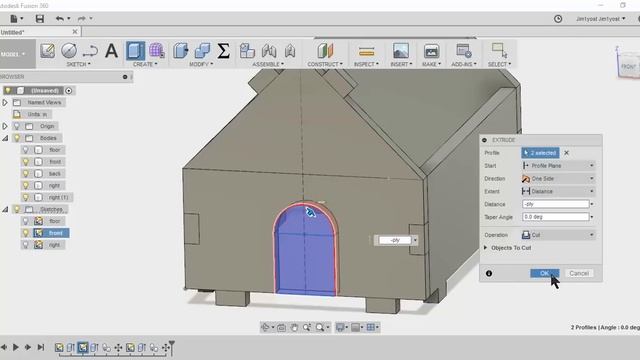Collapse the Bodies folder arrow

5,138
